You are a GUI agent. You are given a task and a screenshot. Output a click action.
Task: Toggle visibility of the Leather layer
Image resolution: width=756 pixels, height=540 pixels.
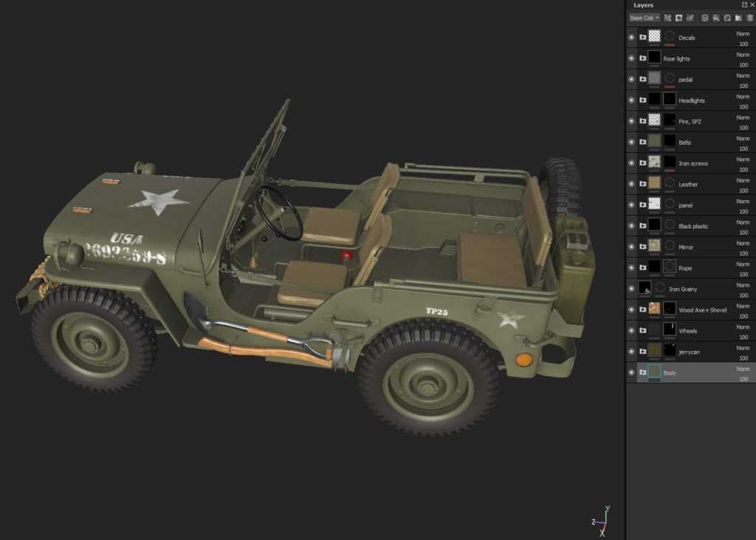[x=631, y=184]
